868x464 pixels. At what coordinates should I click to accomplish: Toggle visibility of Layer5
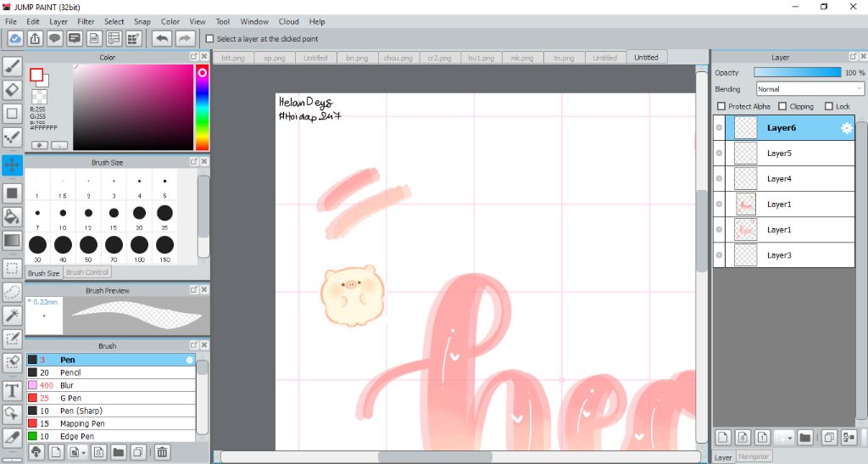719,154
